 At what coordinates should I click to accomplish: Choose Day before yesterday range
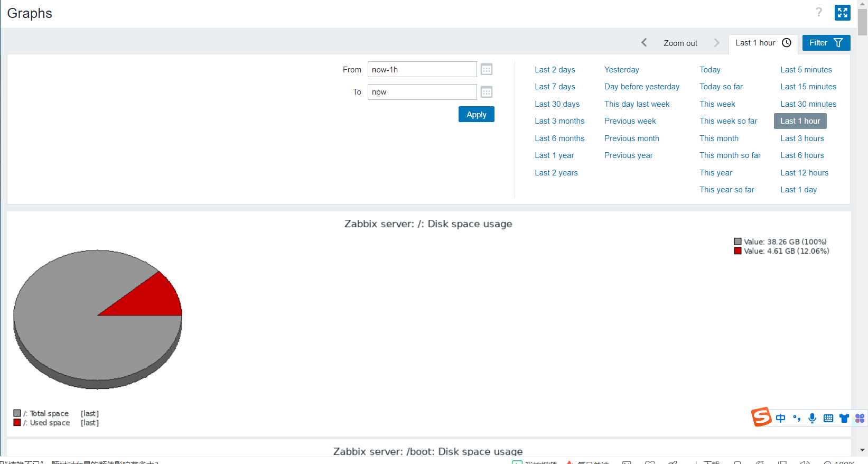(x=642, y=87)
